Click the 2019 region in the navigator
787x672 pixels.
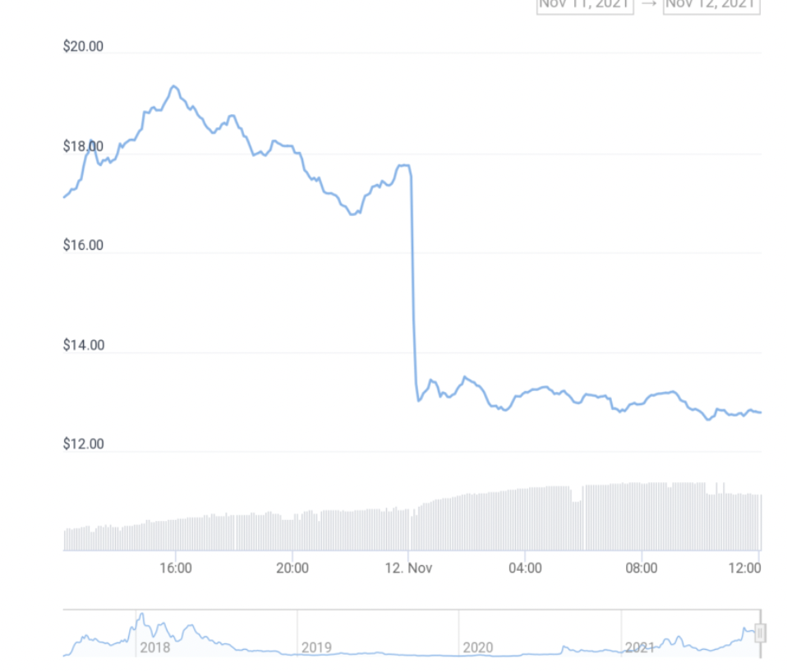click(x=316, y=647)
